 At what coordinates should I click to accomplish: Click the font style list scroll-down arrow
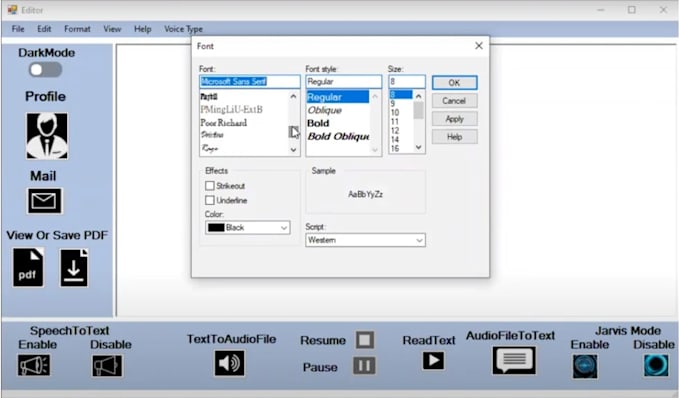click(375, 150)
